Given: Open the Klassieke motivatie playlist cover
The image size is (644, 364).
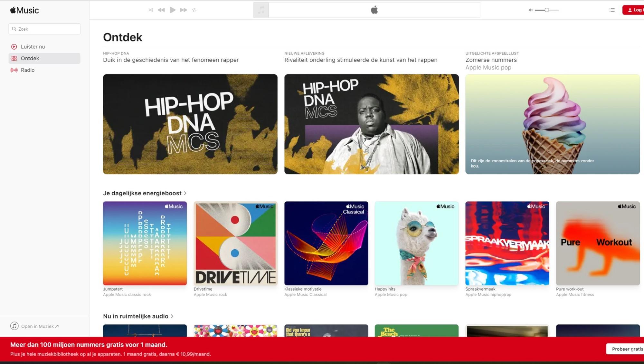Looking at the screenshot, I should (326, 243).
